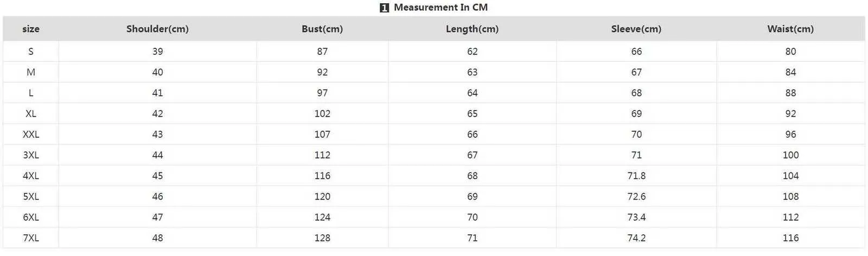This screenshot has height=256, width=868.
Task: Click the Shoulder(cm) column header
Action: tap(157, 29)
